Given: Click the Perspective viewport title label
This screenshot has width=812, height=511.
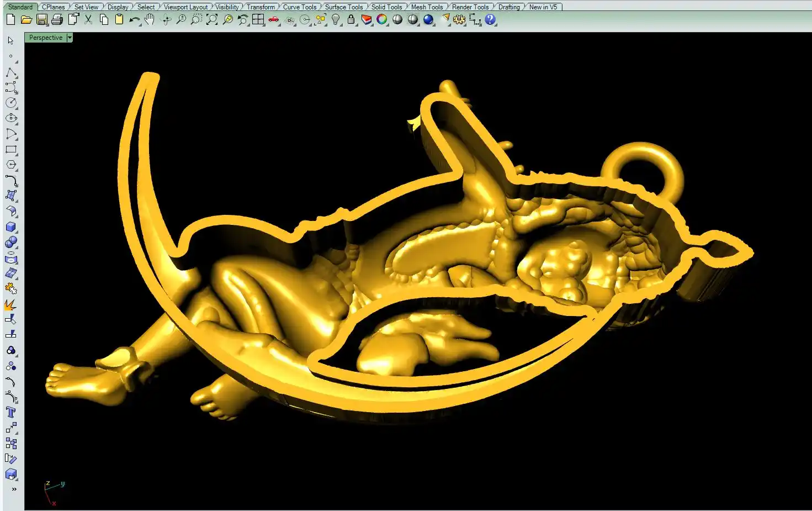Looking at the screenshot, I should pos(45,38).
